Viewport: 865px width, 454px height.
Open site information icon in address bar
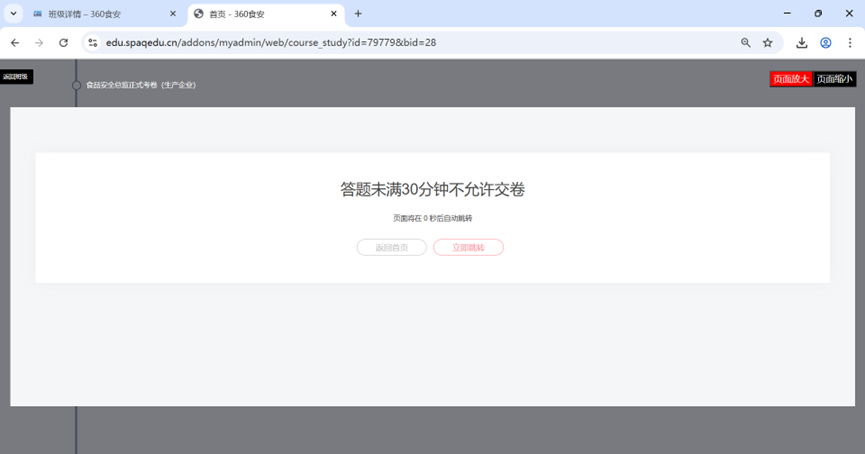[x=92, y=43]
